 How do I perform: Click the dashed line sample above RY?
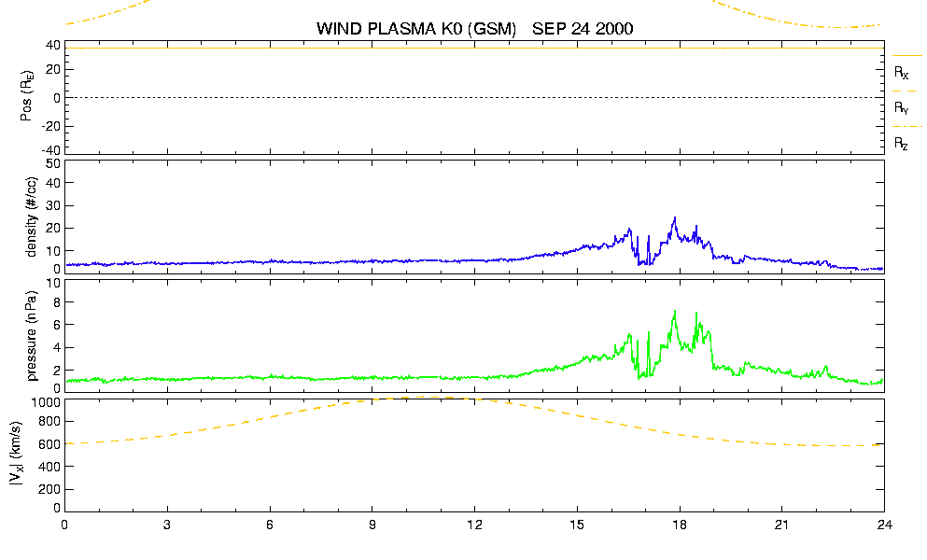pos(905,91)
